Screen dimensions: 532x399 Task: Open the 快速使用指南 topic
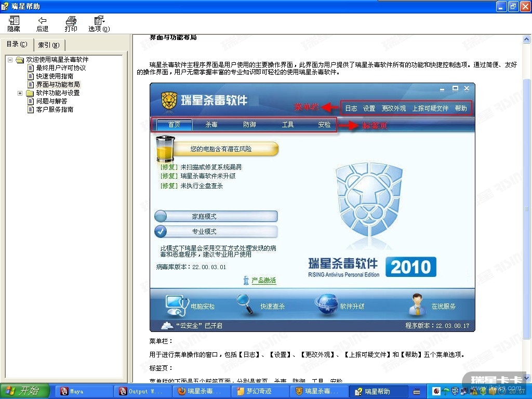[55, 76]
